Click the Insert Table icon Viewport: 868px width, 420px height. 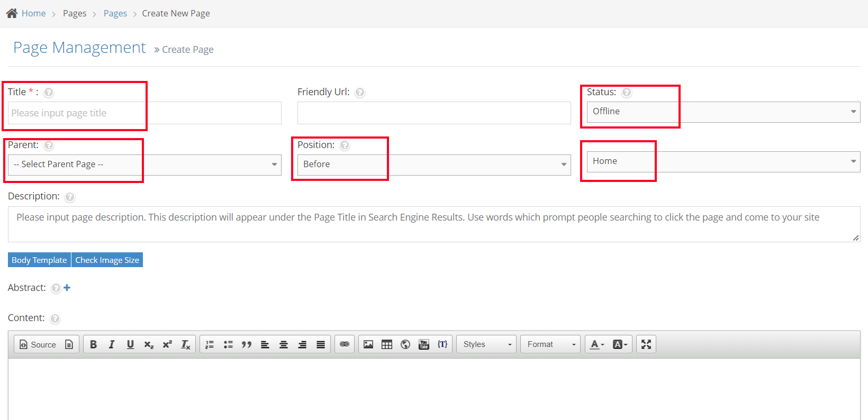(x=387, y=344)
